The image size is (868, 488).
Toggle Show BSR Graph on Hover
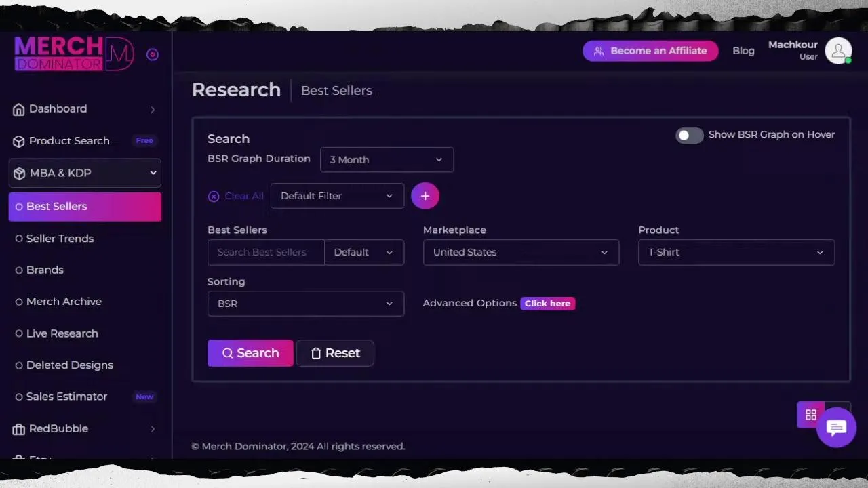pyautogui.click(x=689, y=135)
